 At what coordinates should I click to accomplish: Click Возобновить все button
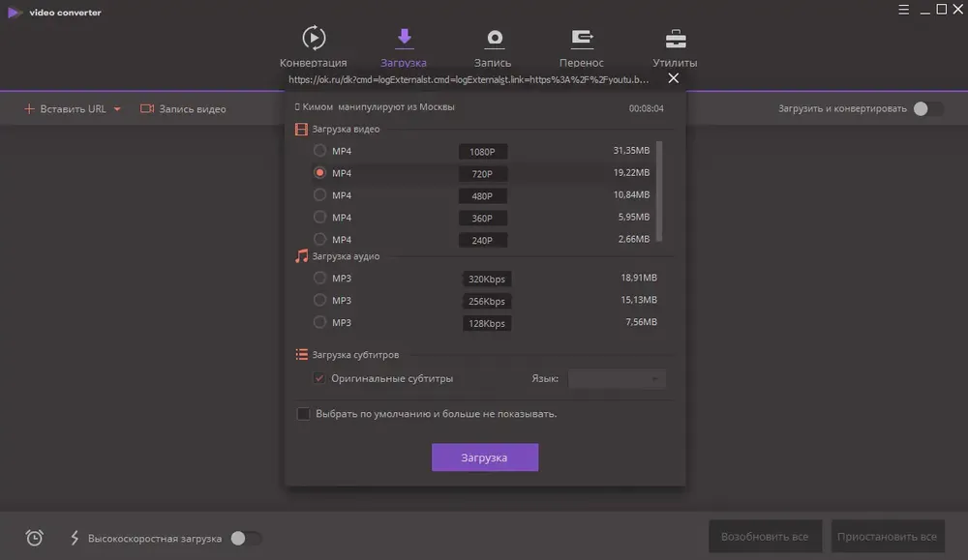pyautogui.click(x=765, y=537)
